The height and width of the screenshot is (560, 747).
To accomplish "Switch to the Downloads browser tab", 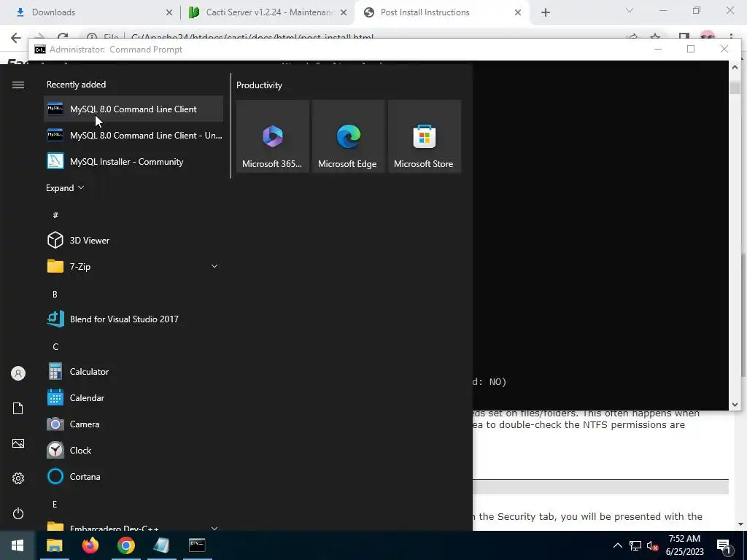I will (90, 12).
